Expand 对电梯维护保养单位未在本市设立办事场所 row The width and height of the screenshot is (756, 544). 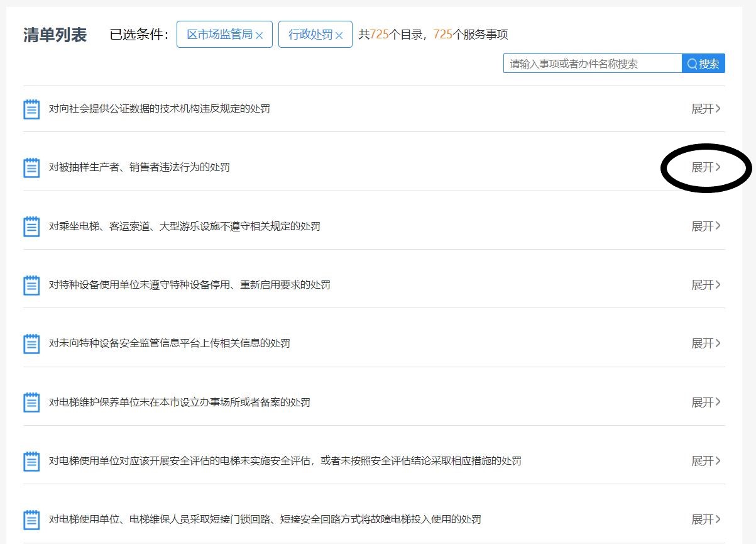tap(706, 402)
